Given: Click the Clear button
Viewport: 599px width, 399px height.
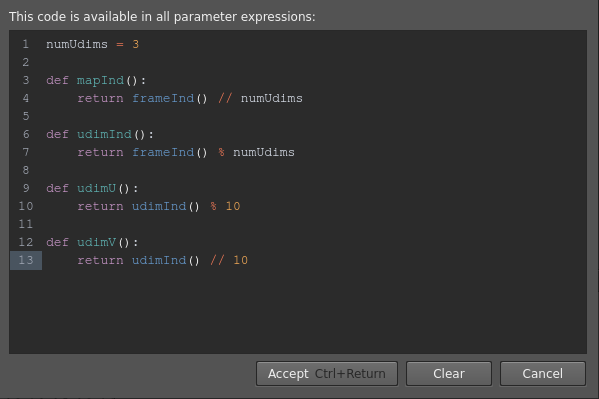Looking at the screenshot, I should coord(449,373).
